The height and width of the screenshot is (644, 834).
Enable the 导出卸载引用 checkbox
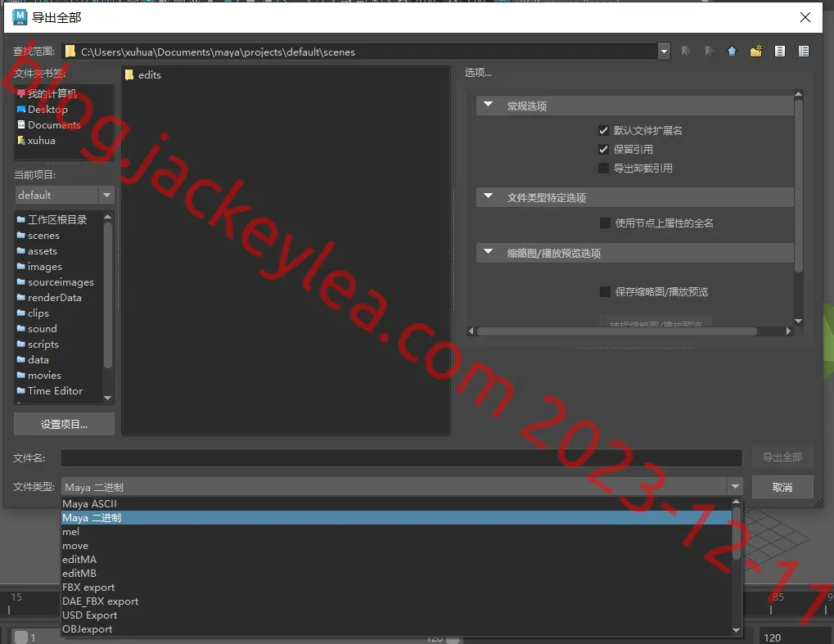[x=604, y=168]
